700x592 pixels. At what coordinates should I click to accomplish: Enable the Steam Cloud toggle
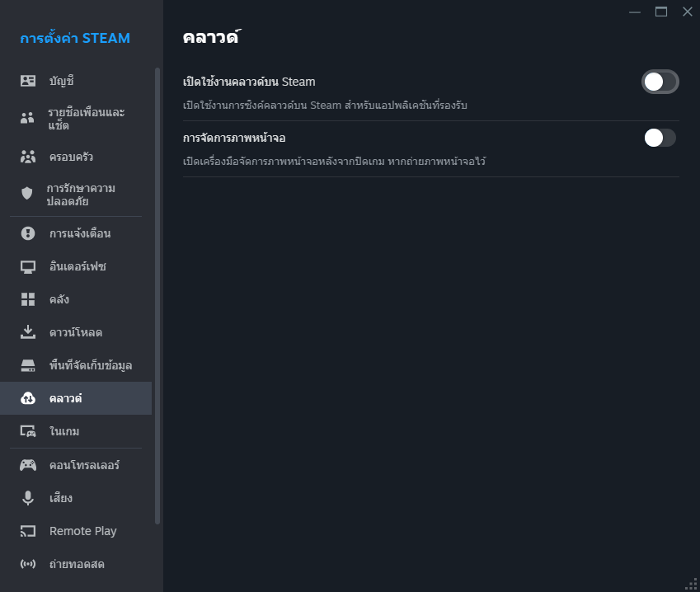[660, 82]
